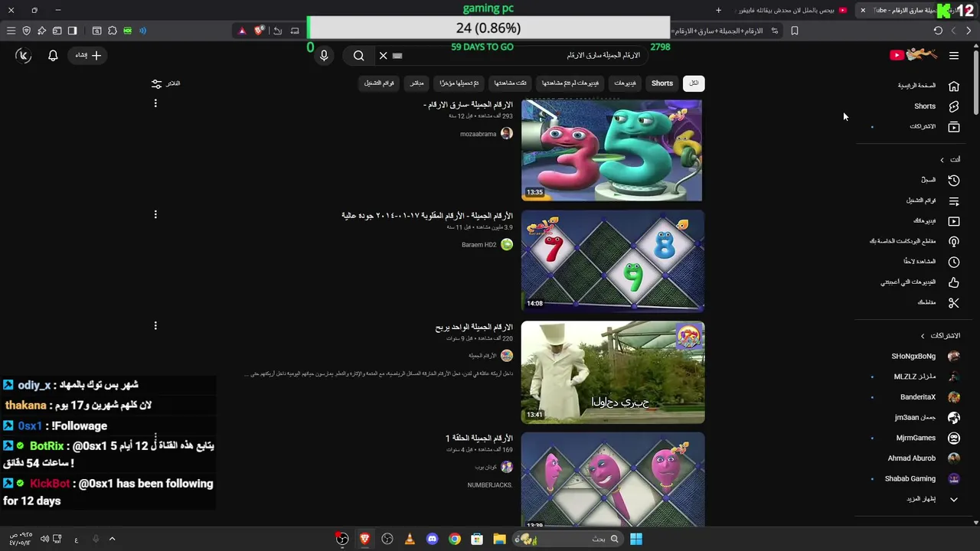Image resolution: width=980 pixels, height=551 pixels.
Task: Open the on-screen keyboard icon in search
Action: 397,56
